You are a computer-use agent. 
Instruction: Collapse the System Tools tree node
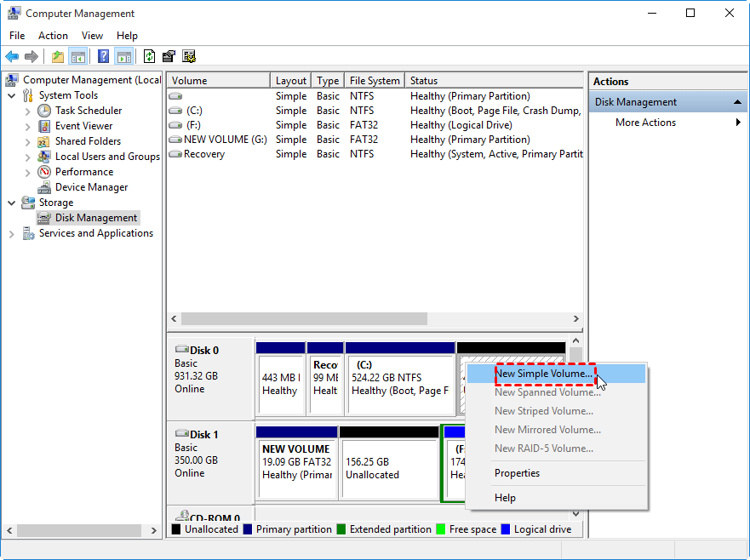tap(11, 95)
